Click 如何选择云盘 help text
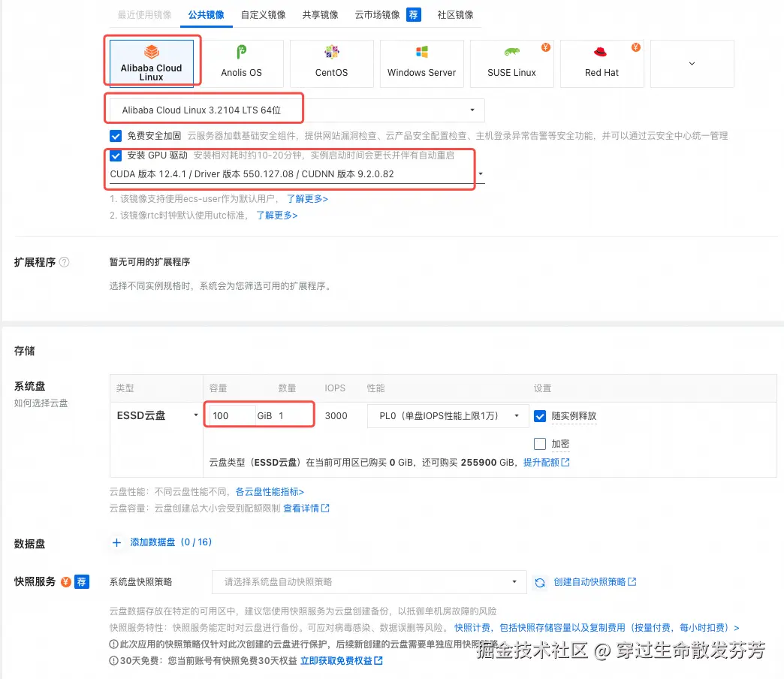 pos(41,403)
